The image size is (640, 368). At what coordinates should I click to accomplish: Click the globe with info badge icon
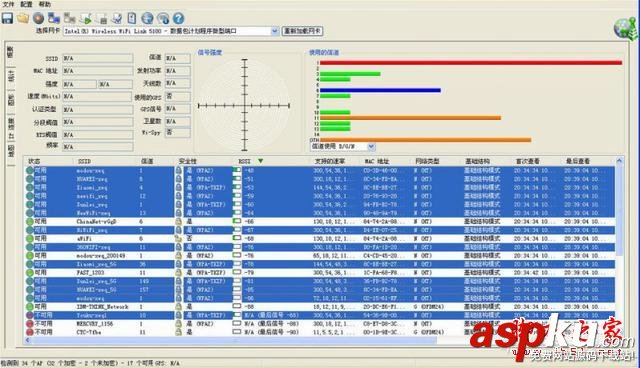(x=163, y=18)
